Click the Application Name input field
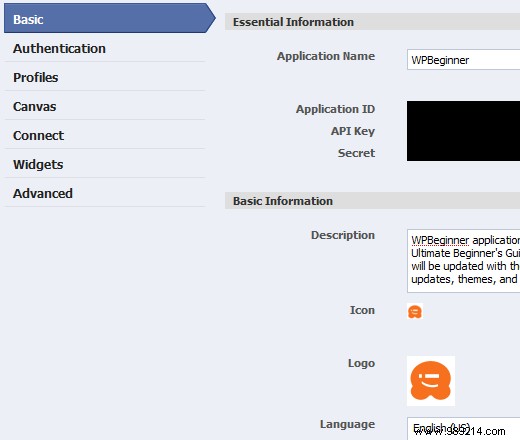Screen dimensions: 520x440 [x=463, y=60]
